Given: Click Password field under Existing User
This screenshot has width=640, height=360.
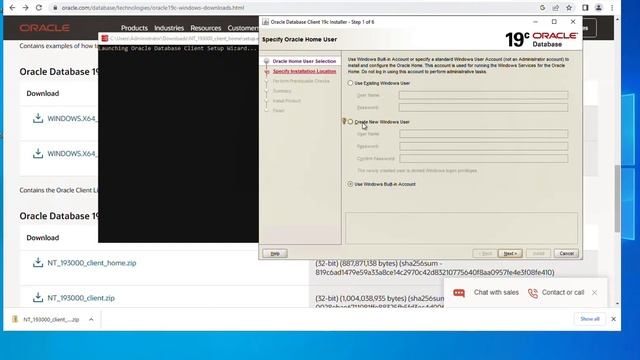Looking at the screenshot, I should (483, 107).
